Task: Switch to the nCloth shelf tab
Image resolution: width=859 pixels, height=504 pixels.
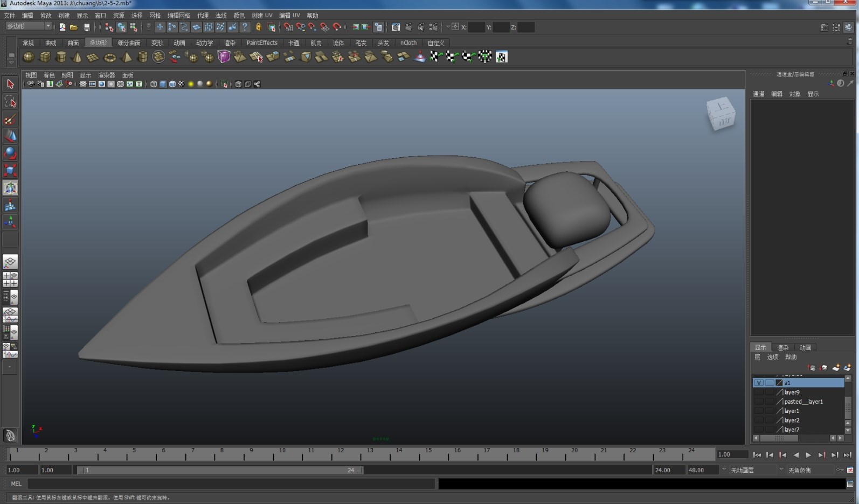Action: tap(408, 43)
